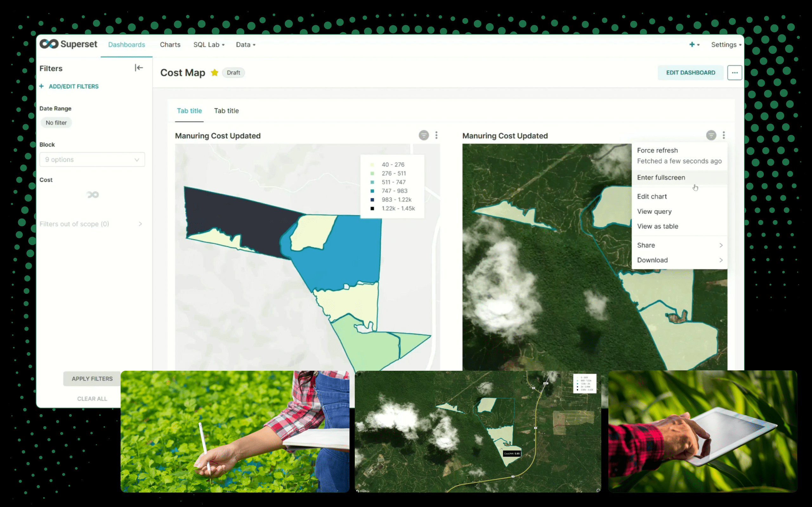Click the 747 - 983 legend swatch
The height and width of the screenshot is (507, 812).
point(372,191)
